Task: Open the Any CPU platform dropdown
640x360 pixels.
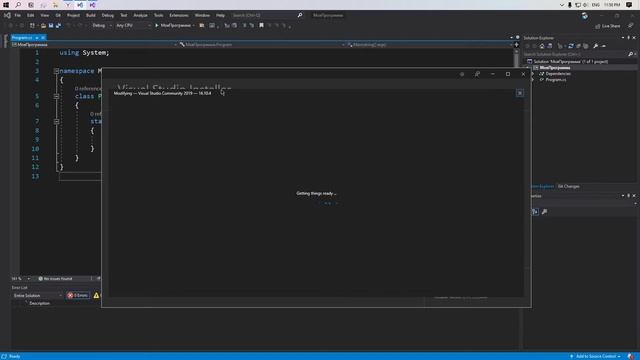Action: click(x=133, y=25)
